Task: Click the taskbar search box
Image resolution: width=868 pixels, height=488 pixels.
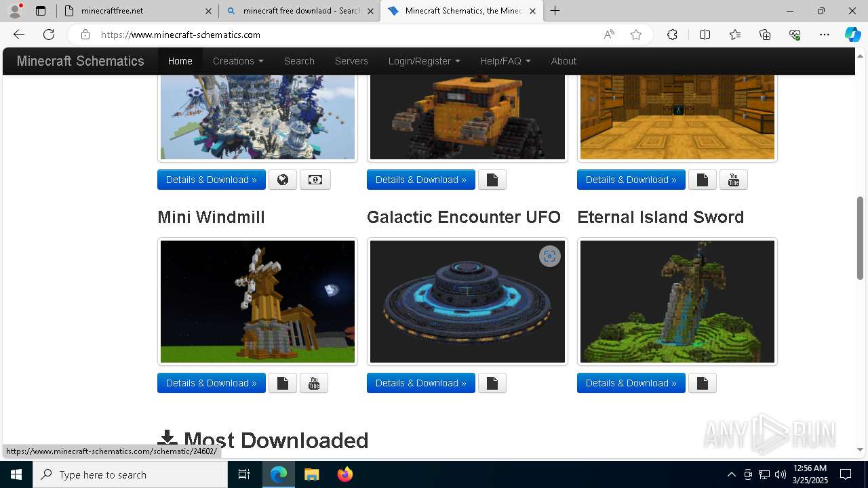Action: [x=130, y=474]
